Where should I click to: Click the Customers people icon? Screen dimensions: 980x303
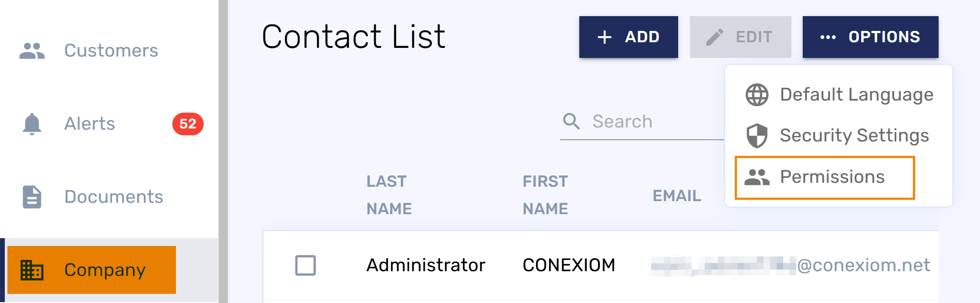(x=32, y=50)
